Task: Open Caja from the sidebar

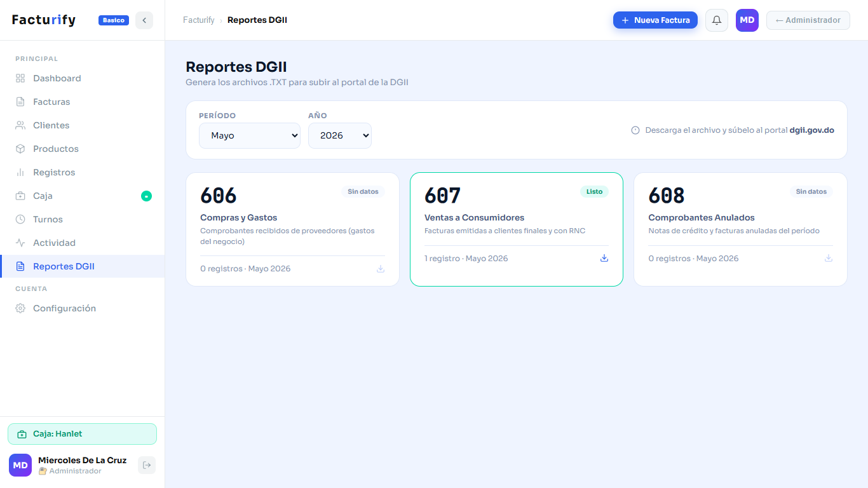Action: pos(83,196)
